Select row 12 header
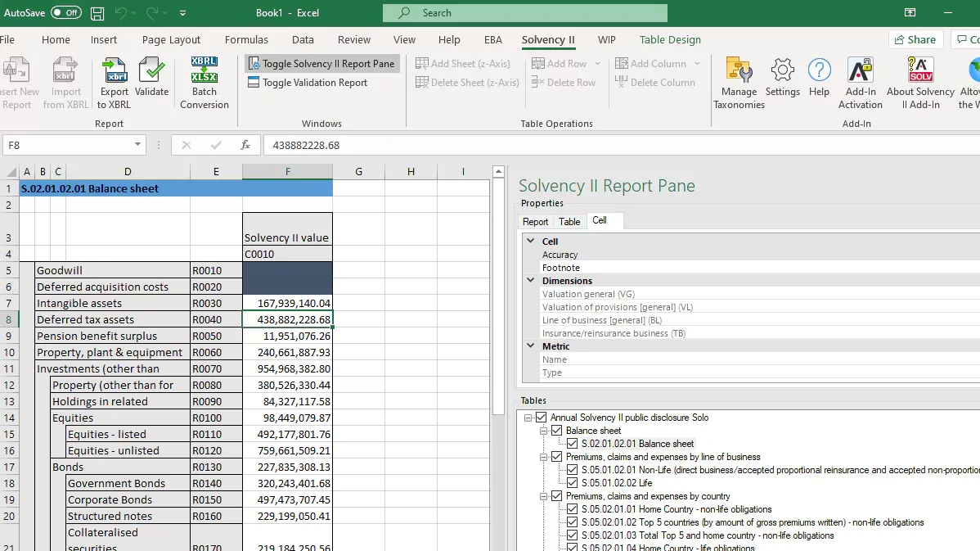 tap(9, 386)
